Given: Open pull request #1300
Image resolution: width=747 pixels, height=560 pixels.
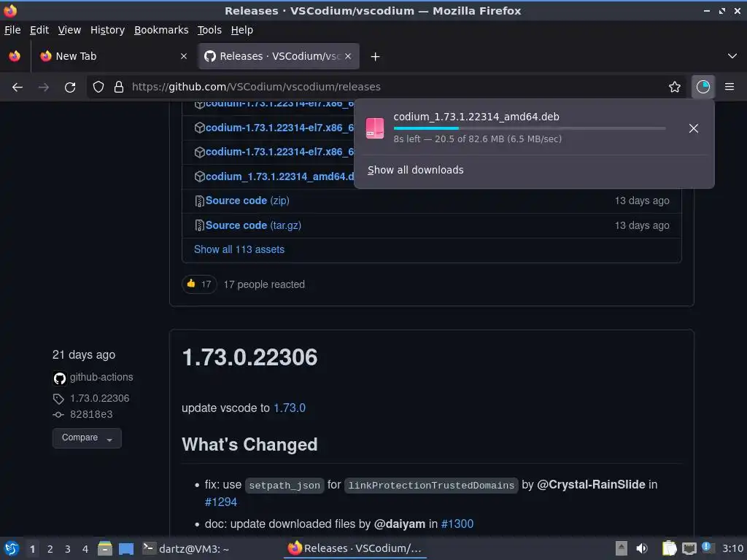Looking at the screenshot, I should [x=457, y=524].
